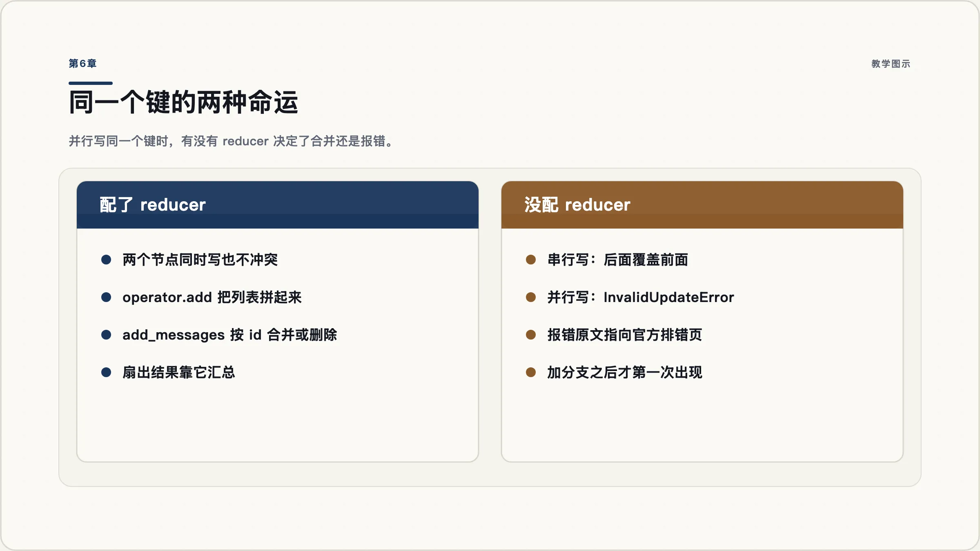The width and height of the screenshot is (980, 551).
Task: Click the 第6章 chapter label
Action: point(82,64)
